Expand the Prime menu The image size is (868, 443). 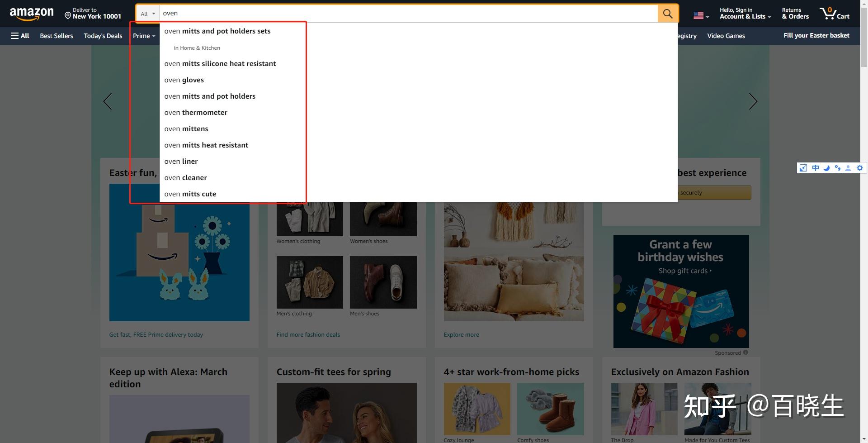tap(144, 36)
